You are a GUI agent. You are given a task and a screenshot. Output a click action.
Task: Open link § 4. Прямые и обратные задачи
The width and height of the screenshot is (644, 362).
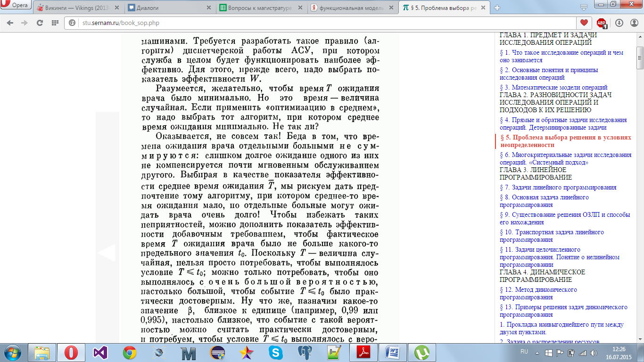[563, 123]
